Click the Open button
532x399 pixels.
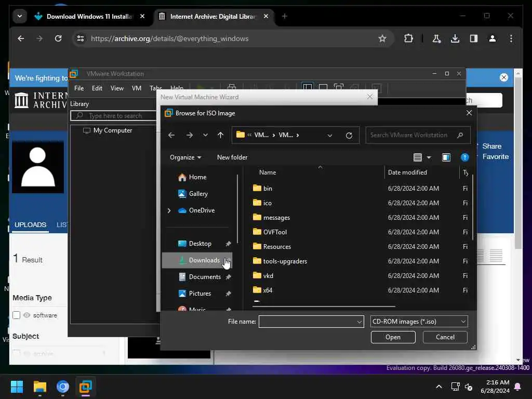(393, 337)
